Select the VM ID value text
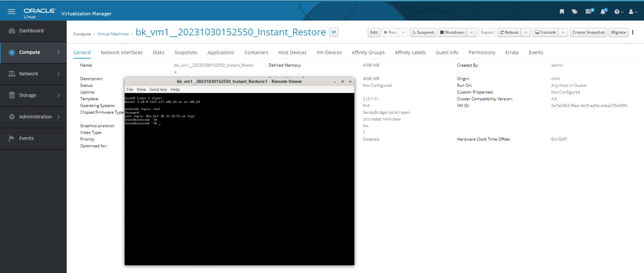Image resolution: width=644 pixels, height=273 pixels. click(589, 106)
